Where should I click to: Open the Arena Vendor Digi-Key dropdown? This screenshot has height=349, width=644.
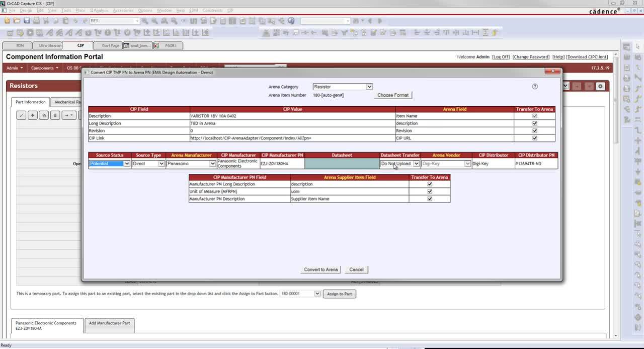pyautogui.click(x=446, y=164)
